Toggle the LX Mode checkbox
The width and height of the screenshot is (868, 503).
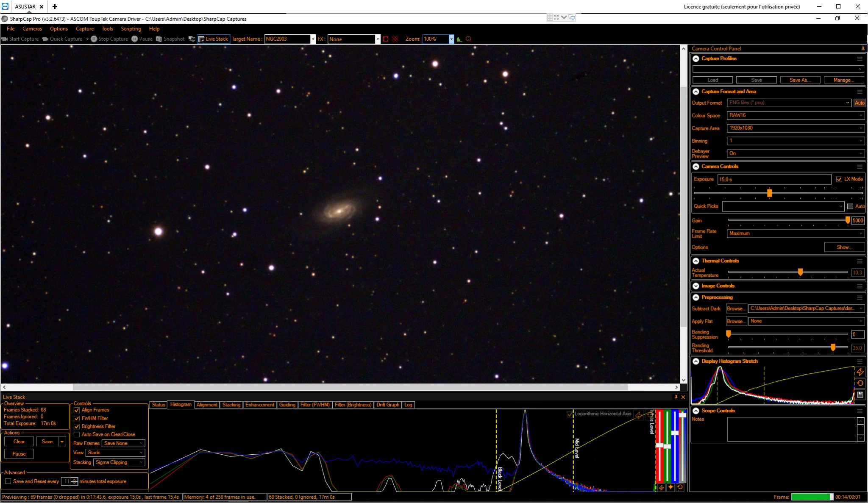pos(839,179)
